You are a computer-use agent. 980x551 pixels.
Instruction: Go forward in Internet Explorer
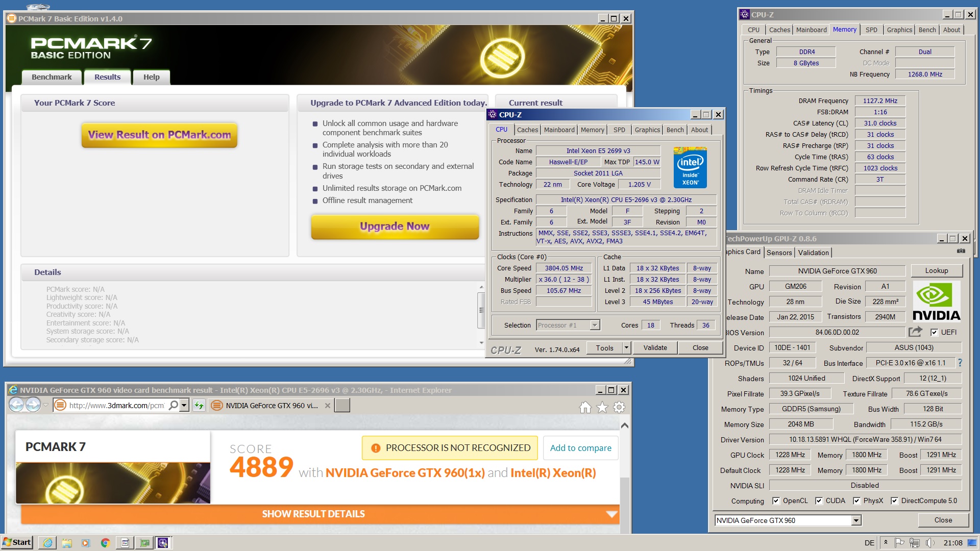point(33,405)
